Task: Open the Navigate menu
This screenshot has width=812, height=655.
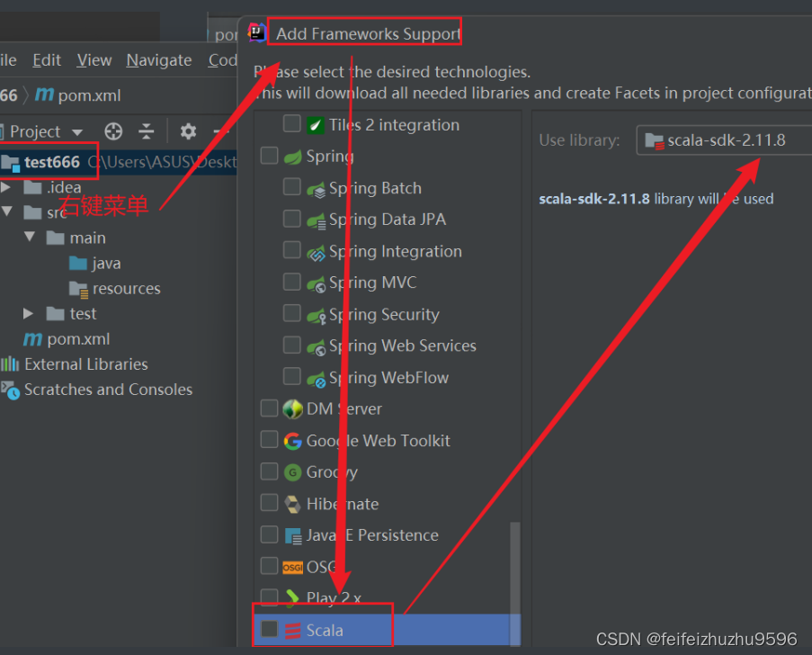Action: coord(159,60)
